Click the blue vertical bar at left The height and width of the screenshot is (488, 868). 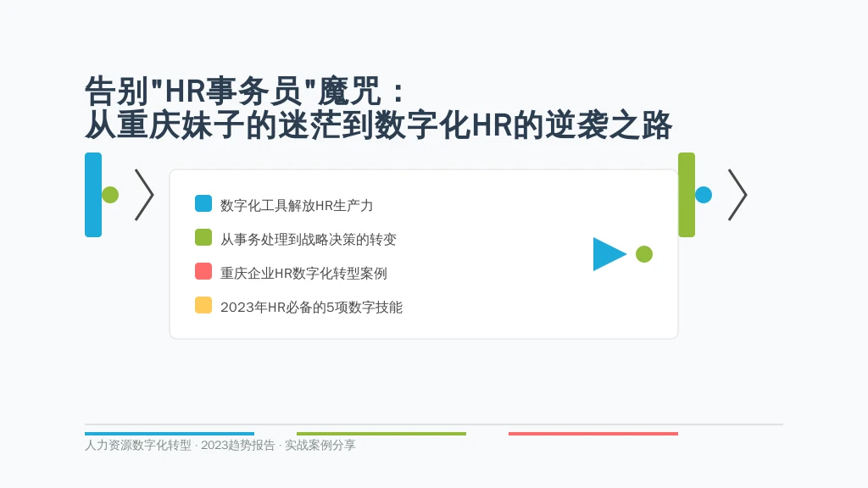93,195
